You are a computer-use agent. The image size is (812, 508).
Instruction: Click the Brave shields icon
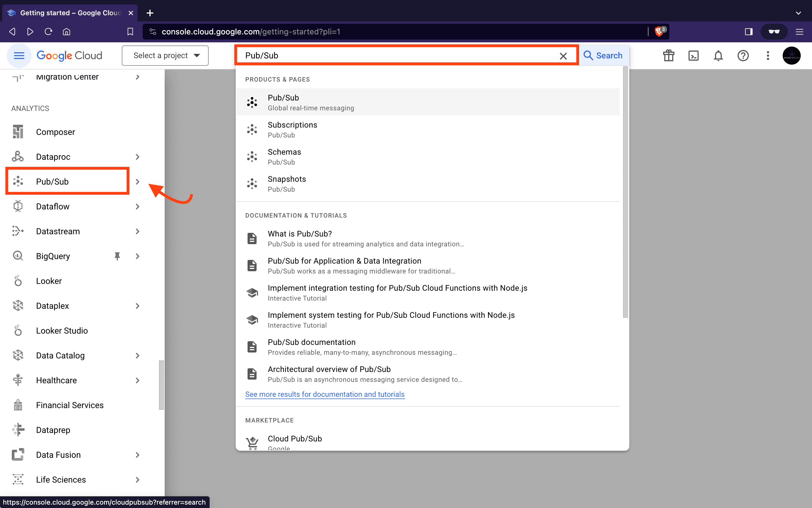(x=660, y=32)
